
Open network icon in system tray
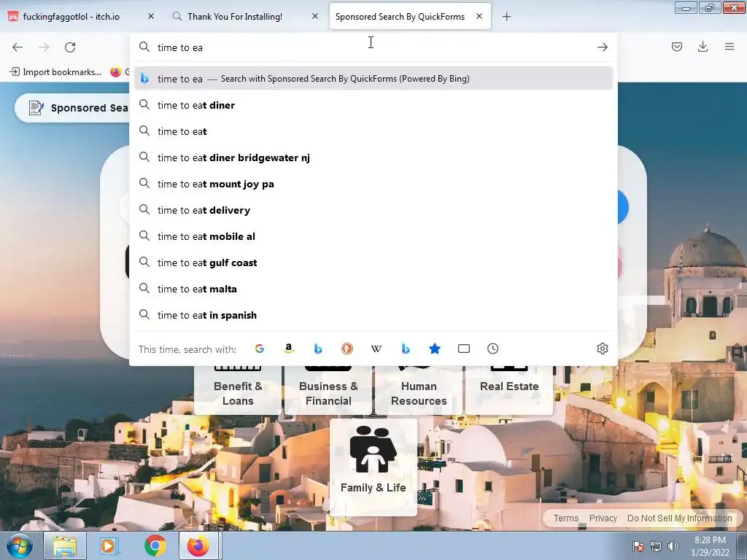[x=656, y=546]
